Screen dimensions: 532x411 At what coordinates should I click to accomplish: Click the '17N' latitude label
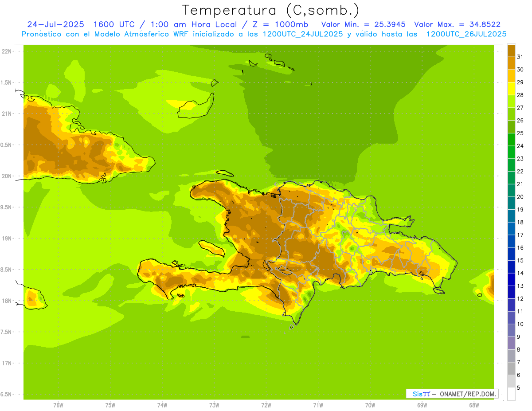pyautogui.click(x=7, y=363)
